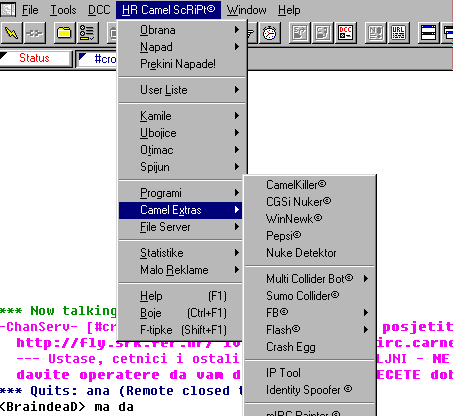Open the Window menu
The width and height of the screenshot is (453, 416).
click(246, 10)
